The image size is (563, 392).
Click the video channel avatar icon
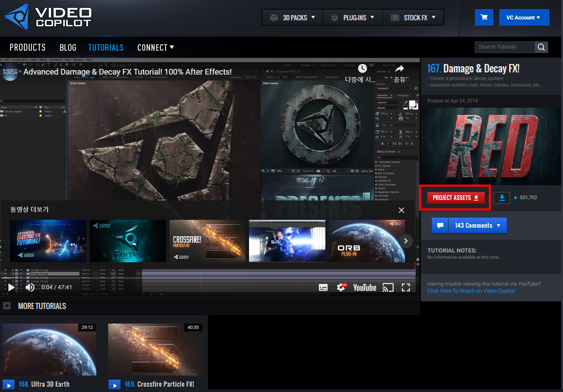10,72
